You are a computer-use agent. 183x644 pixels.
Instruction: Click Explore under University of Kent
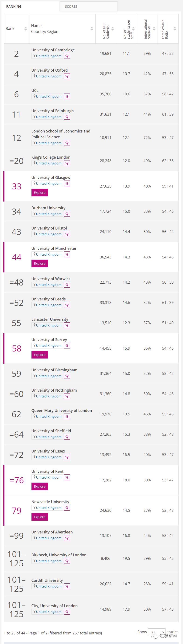tap(39, 486)
